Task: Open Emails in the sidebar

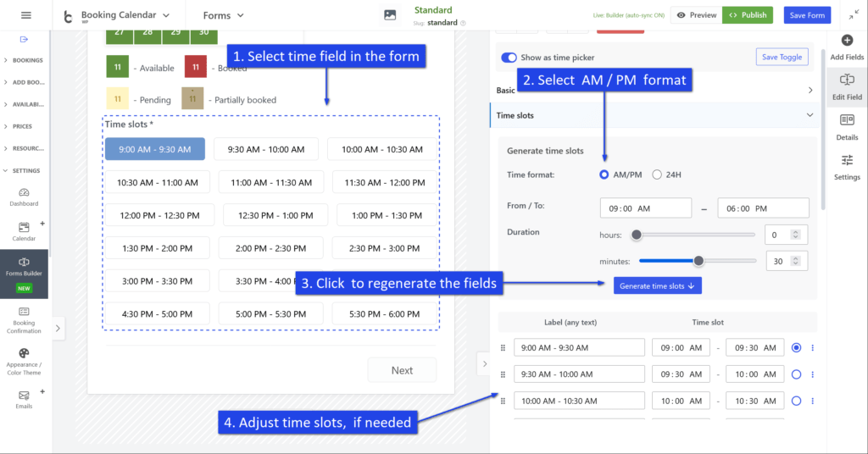Action: coord(24,400)
